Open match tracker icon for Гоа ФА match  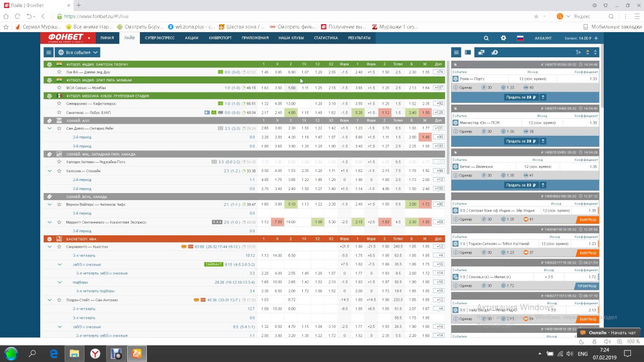[x=220, y=72]
